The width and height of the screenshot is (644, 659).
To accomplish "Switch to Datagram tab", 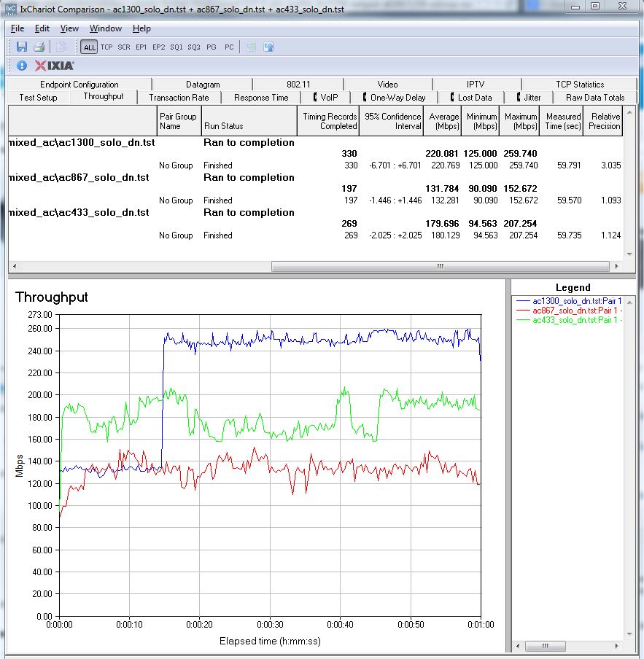I will (203, 85).
